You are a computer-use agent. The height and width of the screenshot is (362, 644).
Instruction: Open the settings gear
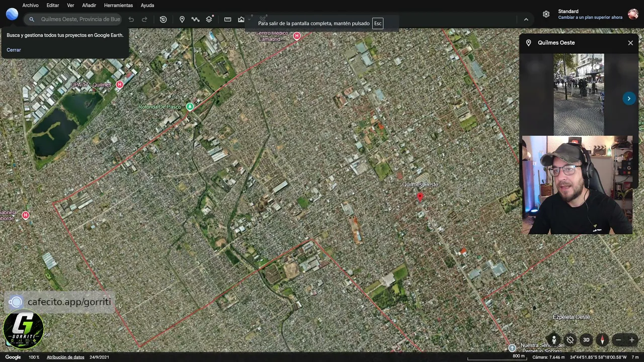point(546,14)
